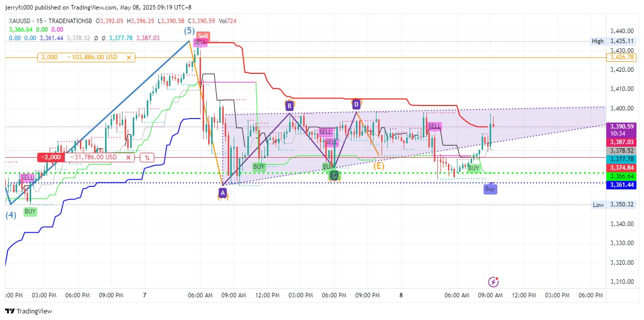Viewport: 644px width, 320px height.
Task: Click the green BUY label near 09:00 AM on 8th
Action: pos(474,168)
